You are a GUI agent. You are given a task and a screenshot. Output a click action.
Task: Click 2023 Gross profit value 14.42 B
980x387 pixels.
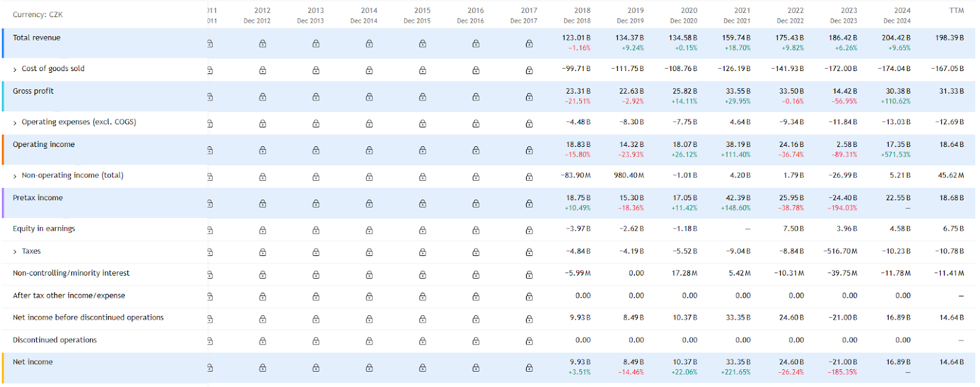[x=845, y=91]
